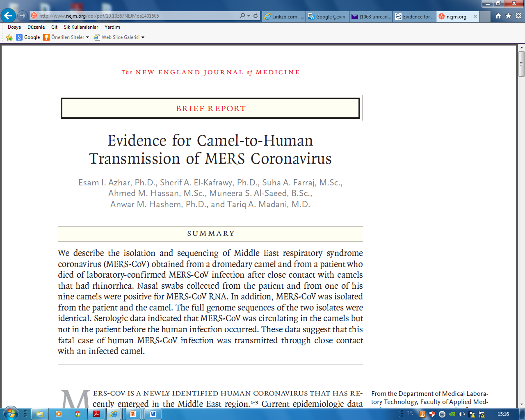
Task: Click 'From the Department of Medical Labora-' text
Action: click(429, 393)
